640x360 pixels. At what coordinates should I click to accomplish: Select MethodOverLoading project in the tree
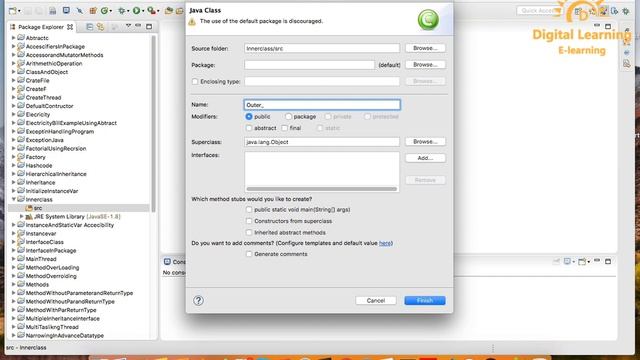click(52, 267)
